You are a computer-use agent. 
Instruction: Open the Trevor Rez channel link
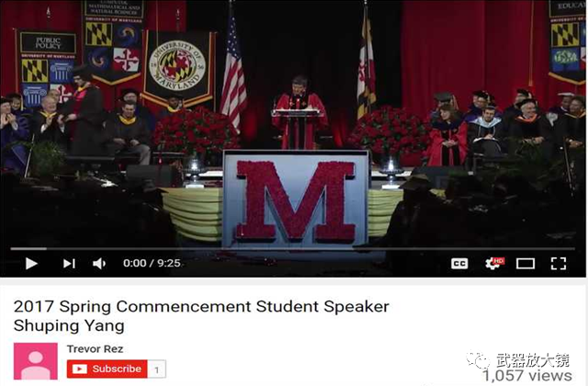(95, 349)
